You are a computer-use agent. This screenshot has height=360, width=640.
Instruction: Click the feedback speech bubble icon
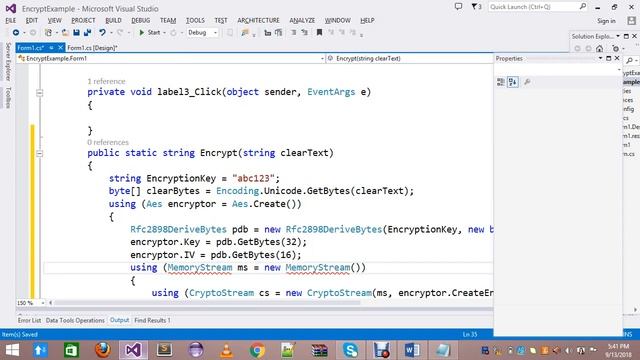coord(458,7)
